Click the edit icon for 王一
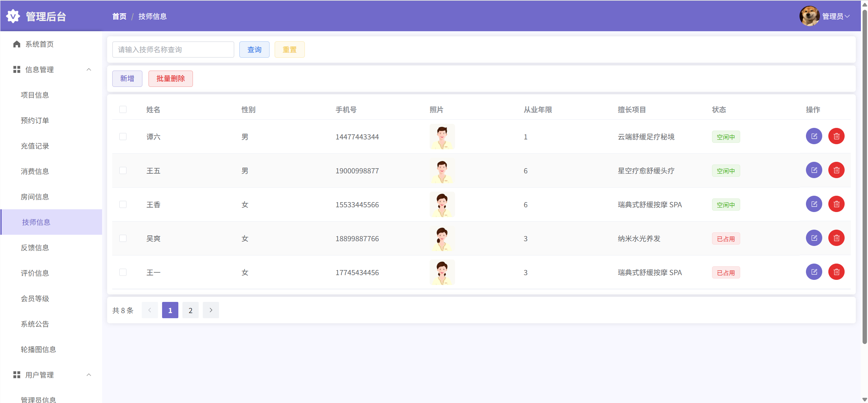 814,272
